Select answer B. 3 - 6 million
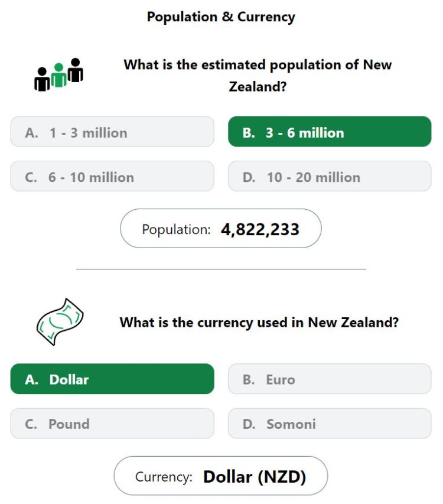Viewport: 443px width, 504px height. [330, 132]
